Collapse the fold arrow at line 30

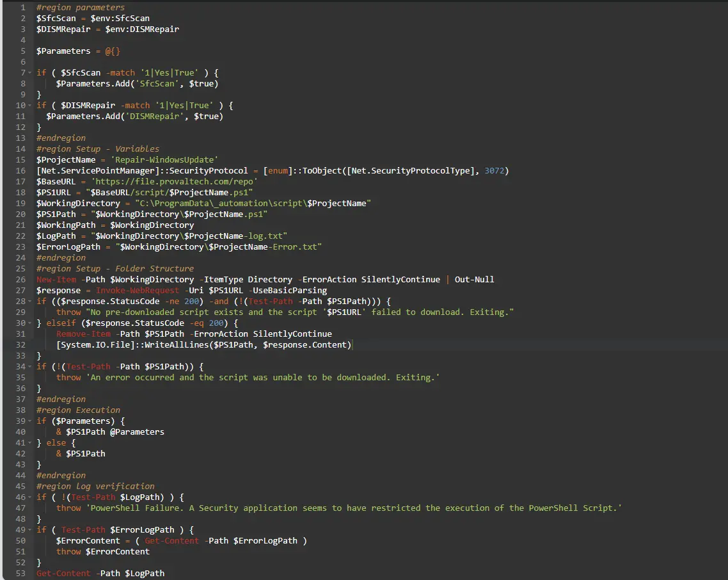(x=29, y=323)
